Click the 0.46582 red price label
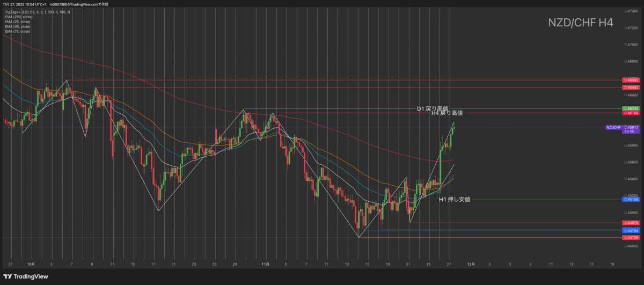 click(630, 80)
